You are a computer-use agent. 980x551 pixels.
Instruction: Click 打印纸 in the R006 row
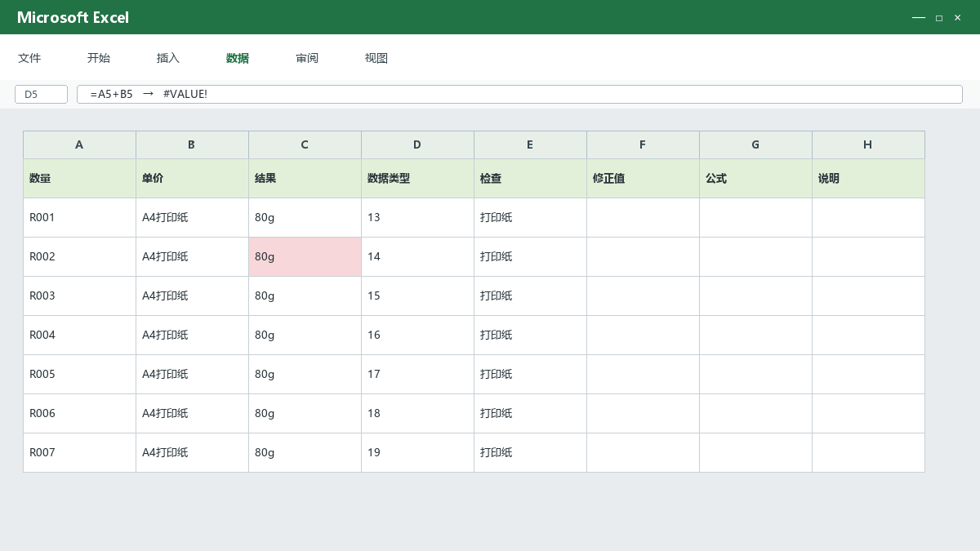click(530, 413)
